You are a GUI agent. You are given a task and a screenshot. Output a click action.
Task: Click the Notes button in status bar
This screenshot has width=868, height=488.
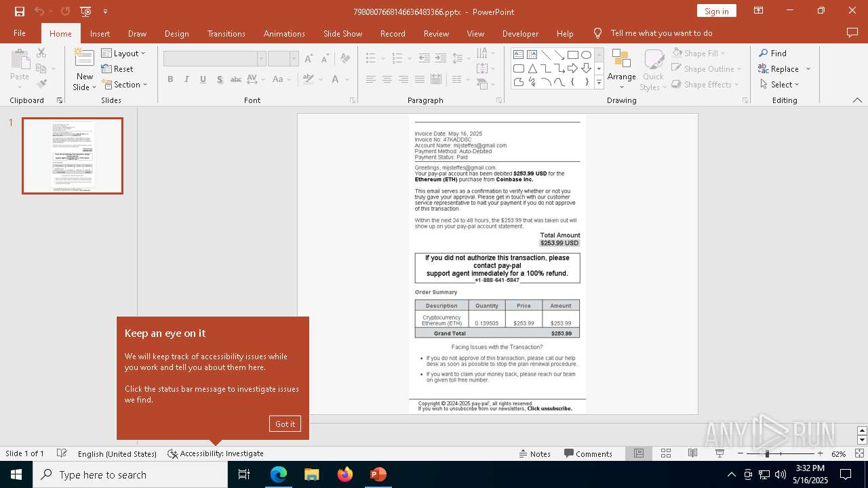[534, 453]
